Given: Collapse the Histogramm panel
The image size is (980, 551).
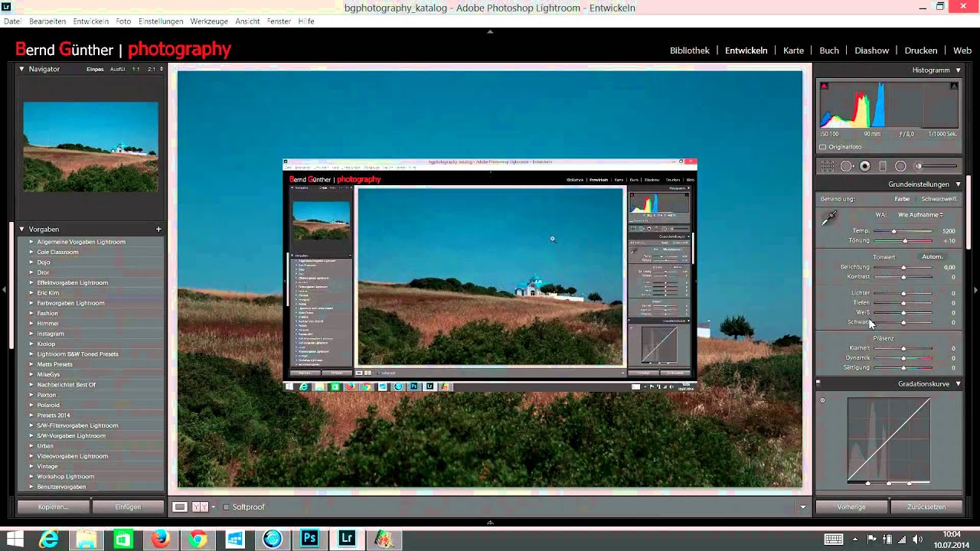Looking at the screenshot, I should click(x=958, y=70).
